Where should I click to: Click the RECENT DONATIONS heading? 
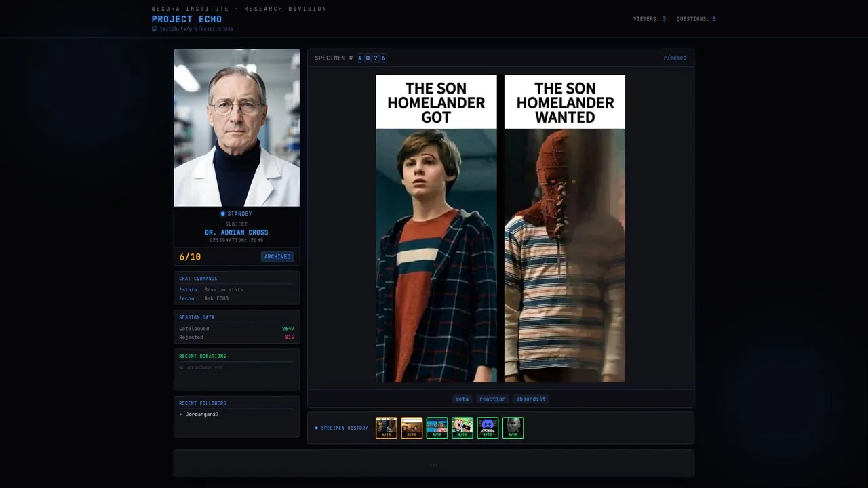click(x=203, y=357)
